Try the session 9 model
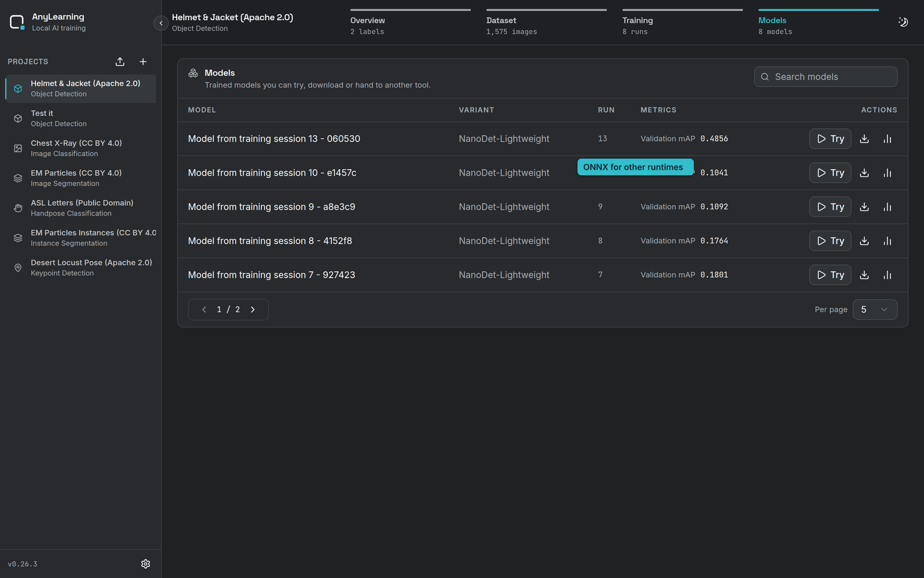Image resolution: width=924 pixels, height=578 pixels. (830, 207)
